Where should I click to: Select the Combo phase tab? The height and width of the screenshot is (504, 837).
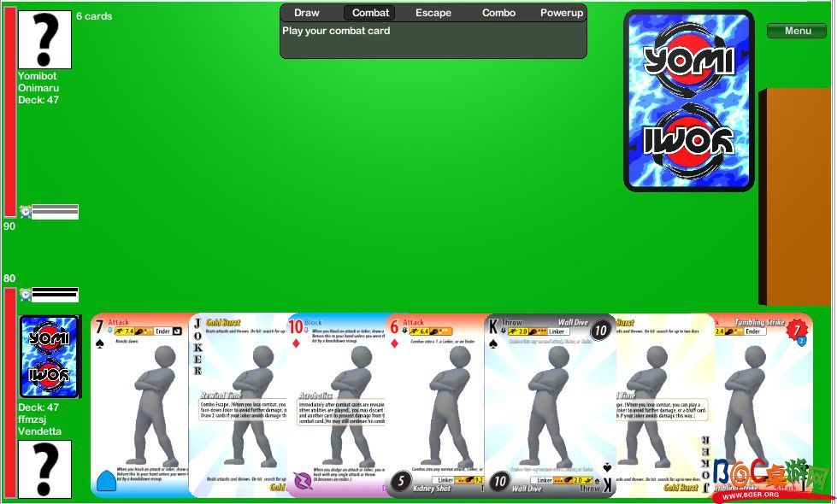point(498,13)
